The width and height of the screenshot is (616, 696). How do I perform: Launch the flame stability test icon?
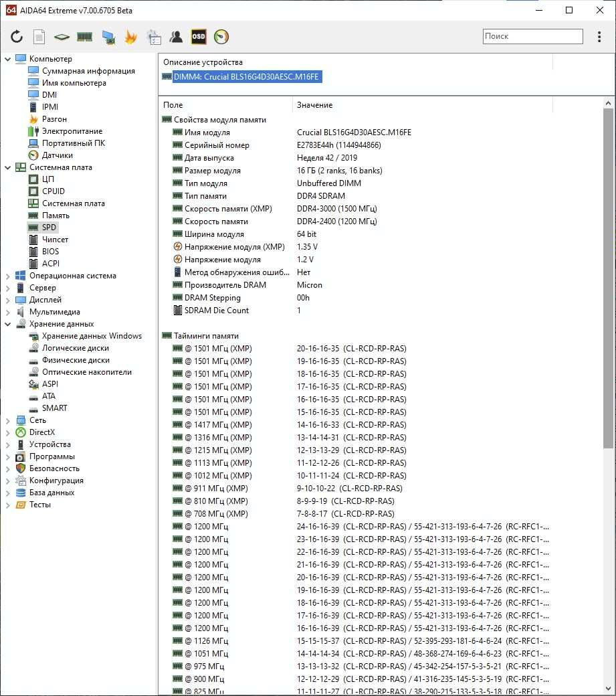(x=130, y=37)
